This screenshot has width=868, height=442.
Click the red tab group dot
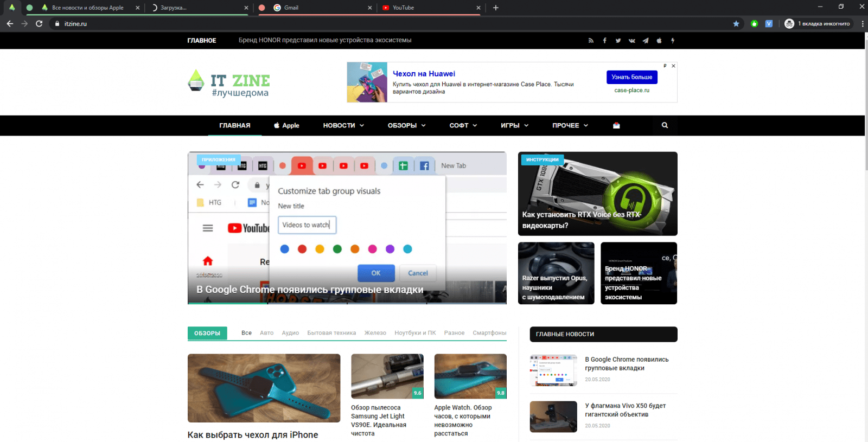click(262, 8)
